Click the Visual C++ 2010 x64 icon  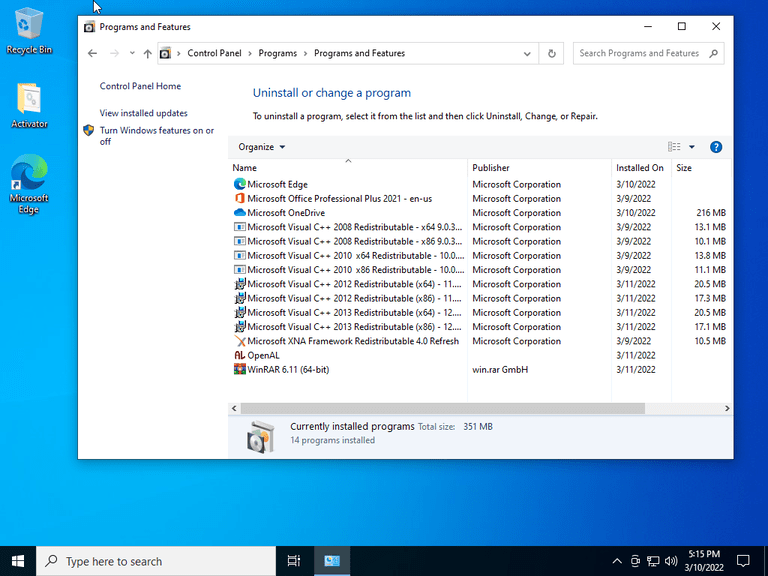tap(240, 255)
